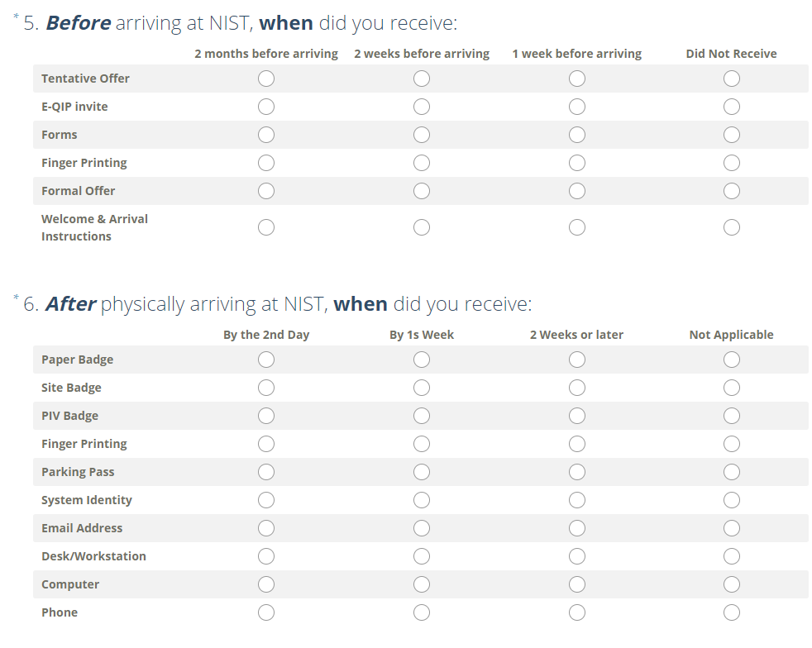This screenshot has width=812, height=648.
Task: Choose '2 weeks before arriving' for Forms
Action: 422,135
